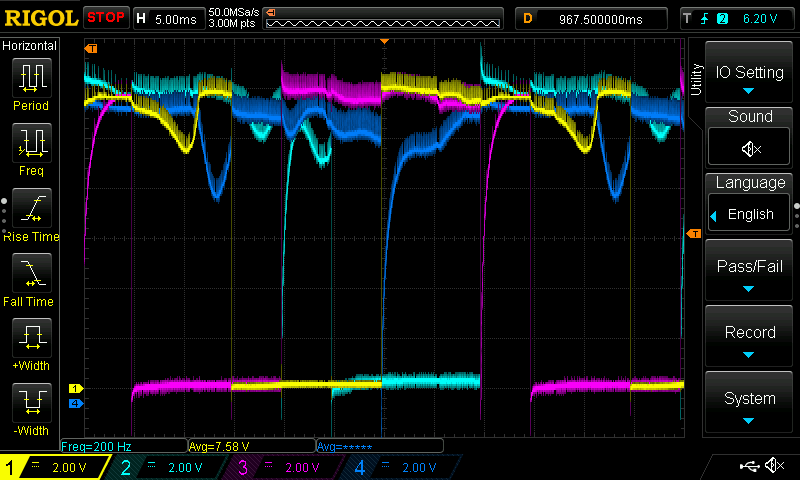Select the +Width measurement icon
Viewport: 800px width, 480px height.
(31, 338)
